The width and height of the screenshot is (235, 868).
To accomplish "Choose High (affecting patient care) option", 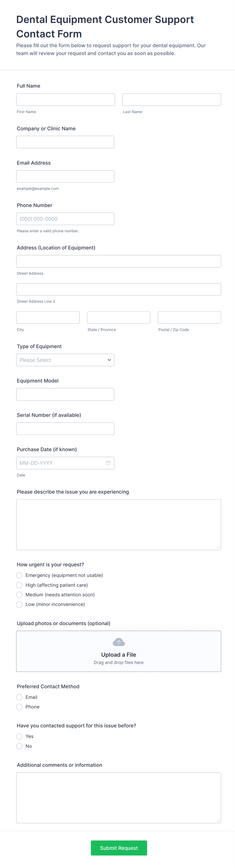I will point(19,585).
